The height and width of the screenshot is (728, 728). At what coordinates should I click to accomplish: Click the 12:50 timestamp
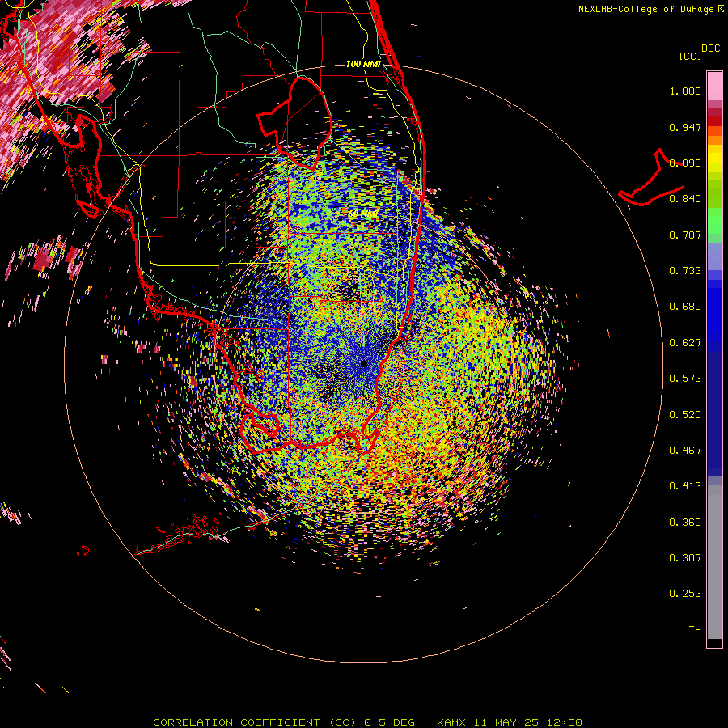tap(566, 722)
